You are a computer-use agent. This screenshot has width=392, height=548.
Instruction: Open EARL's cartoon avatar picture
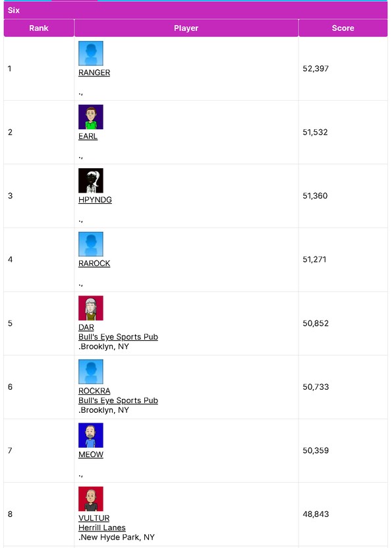91,117
